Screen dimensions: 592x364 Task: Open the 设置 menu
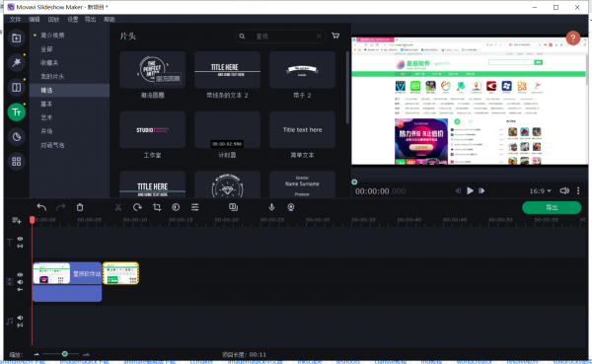(x=72, y=20)
